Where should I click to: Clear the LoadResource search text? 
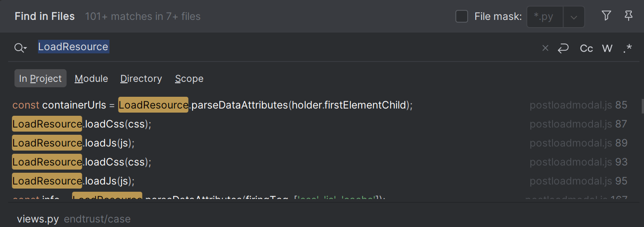[545, 48]
